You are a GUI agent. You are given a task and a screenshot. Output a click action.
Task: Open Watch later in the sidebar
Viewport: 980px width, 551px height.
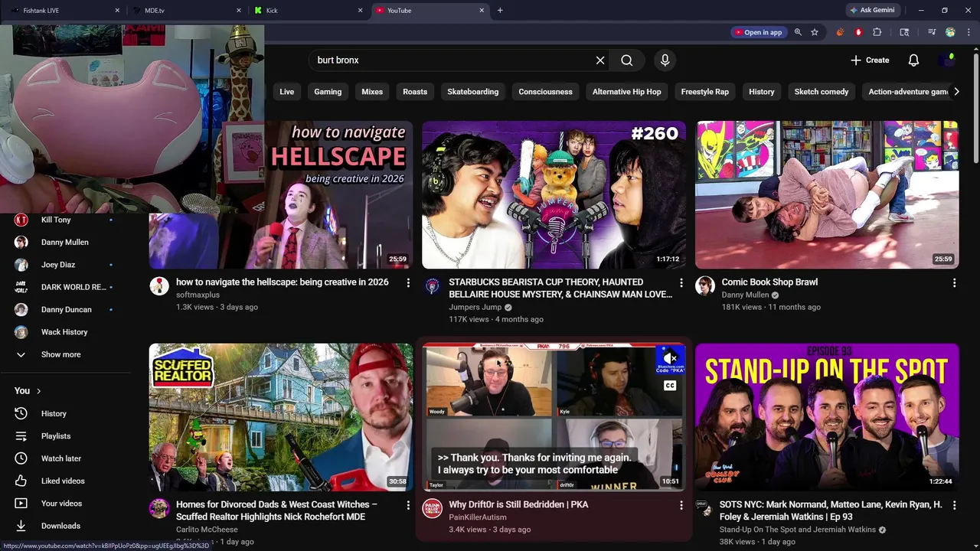66,458
